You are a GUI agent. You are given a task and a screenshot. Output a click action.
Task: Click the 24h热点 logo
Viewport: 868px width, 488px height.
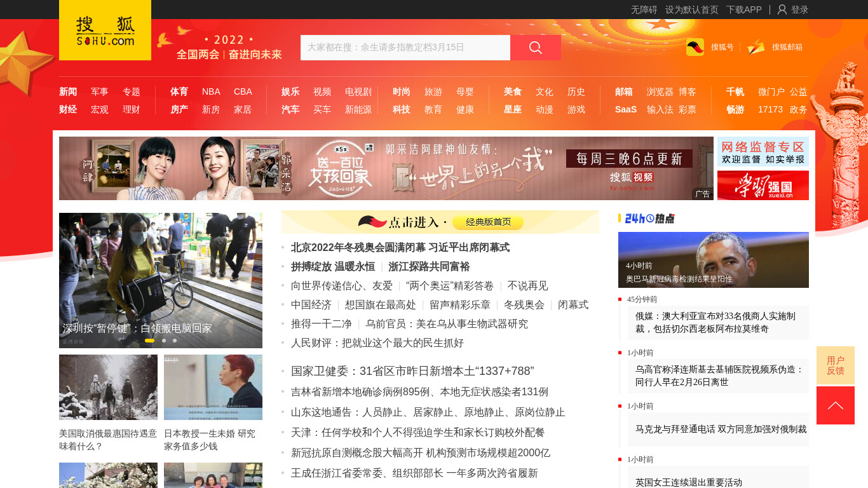(649, 219)
